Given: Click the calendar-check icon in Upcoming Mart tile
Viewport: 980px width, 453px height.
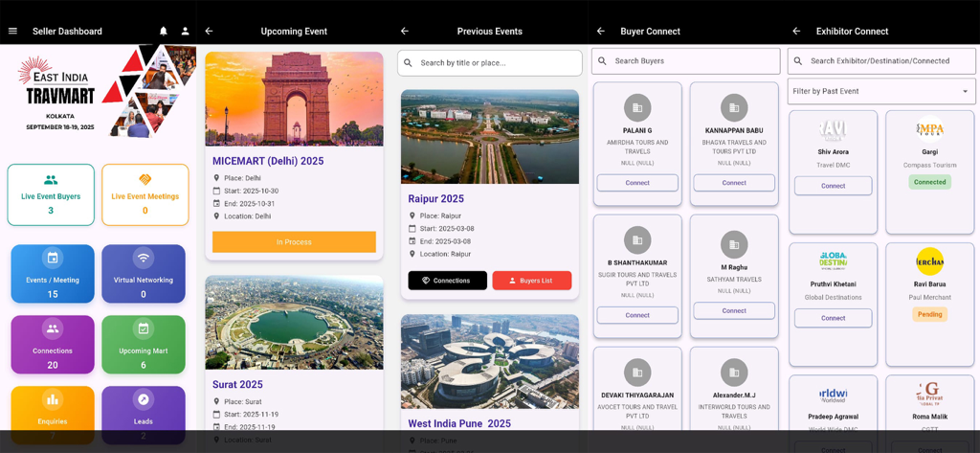Looking at the screenshot, I should click(144, 328).
